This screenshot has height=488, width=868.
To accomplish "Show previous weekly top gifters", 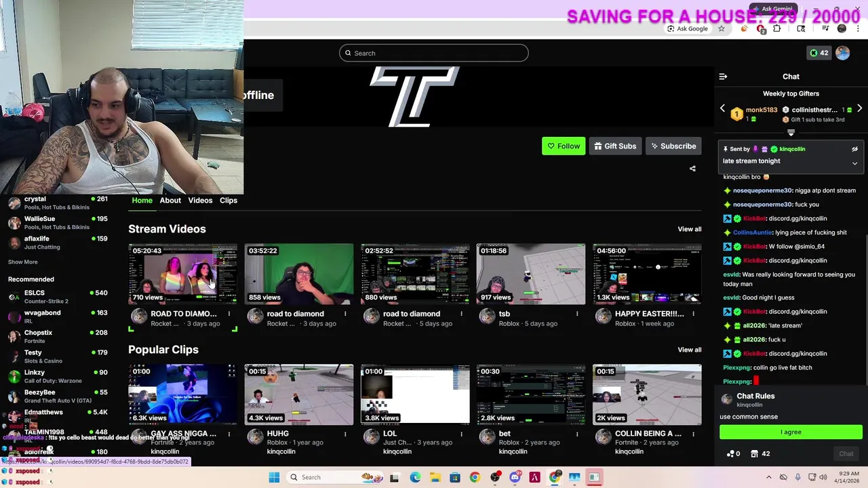I will (x=722, y=108).
